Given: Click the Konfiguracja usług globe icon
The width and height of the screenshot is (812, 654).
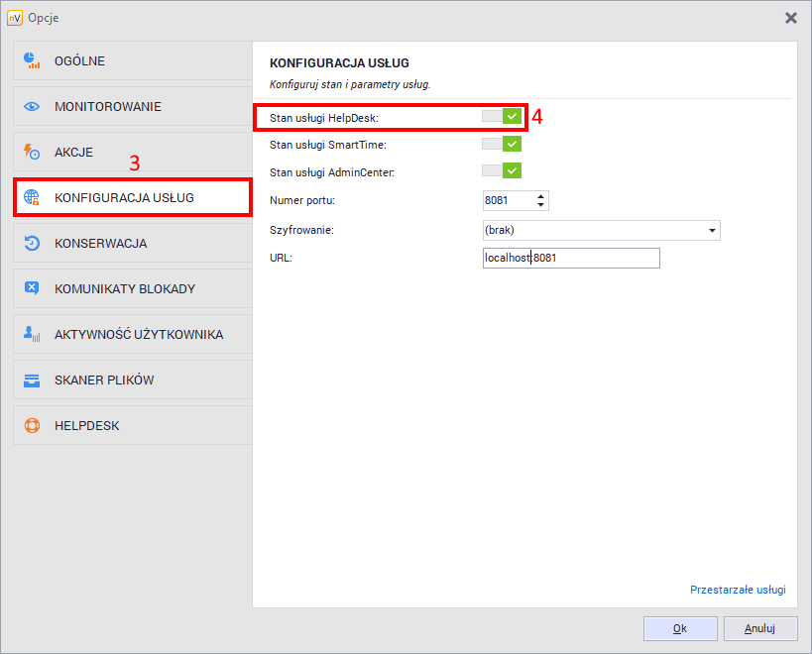Looking at the screenshot, I should tap(32, 197).
